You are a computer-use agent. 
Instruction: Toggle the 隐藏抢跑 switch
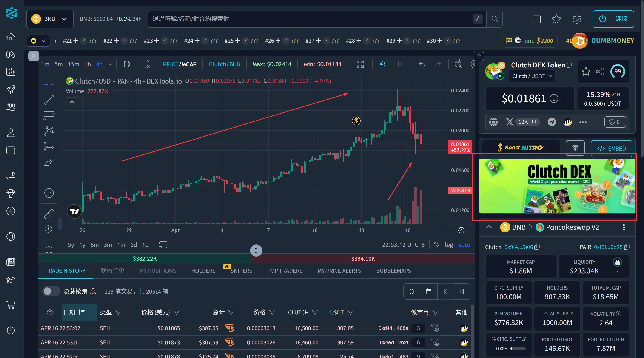(51, 291)
